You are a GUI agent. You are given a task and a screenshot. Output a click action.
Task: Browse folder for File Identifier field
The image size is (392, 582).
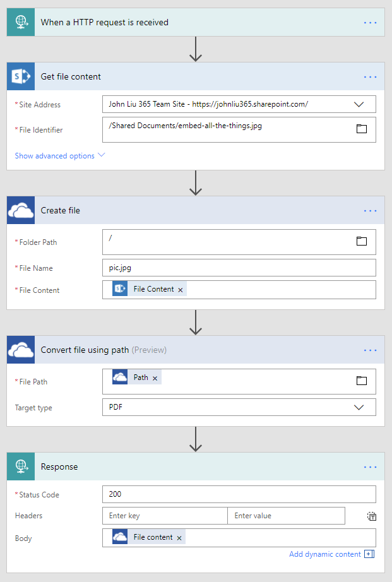(362, 129)
